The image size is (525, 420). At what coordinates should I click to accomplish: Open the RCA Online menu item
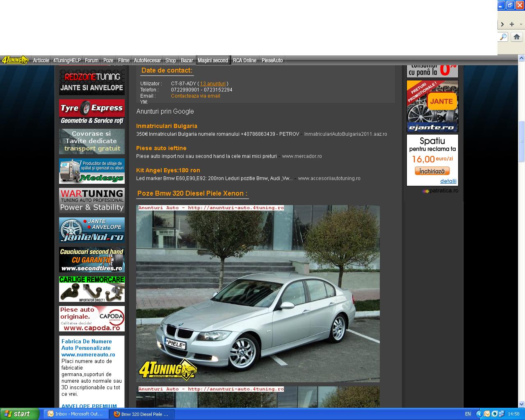[244, 60]
